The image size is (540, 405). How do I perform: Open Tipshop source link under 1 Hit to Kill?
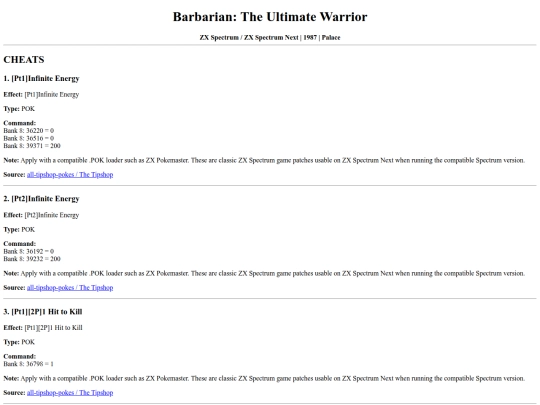pos(70,393)
